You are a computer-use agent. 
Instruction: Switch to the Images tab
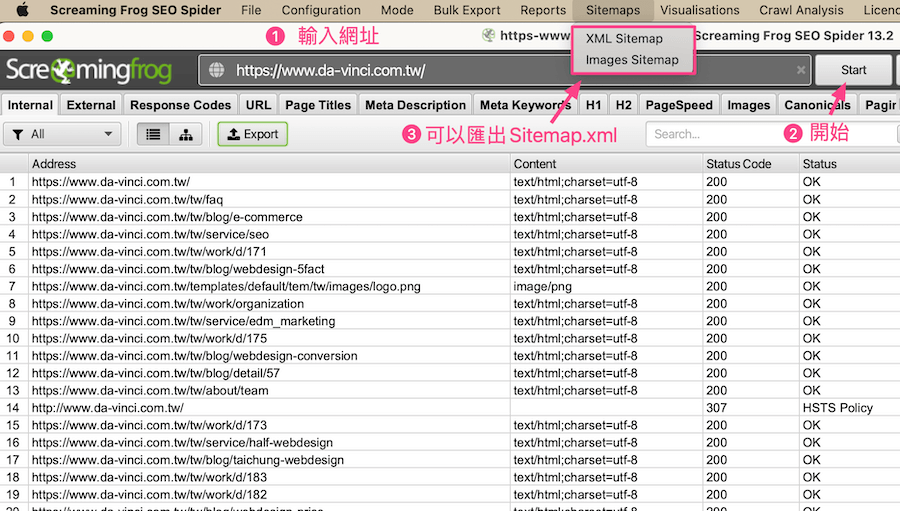748,105
